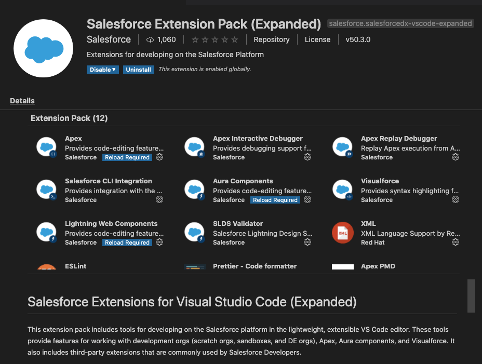The height and width of the screenshot is (364, 482).
Task: Click Reload Required on Apex
Action: click(127, 157)
